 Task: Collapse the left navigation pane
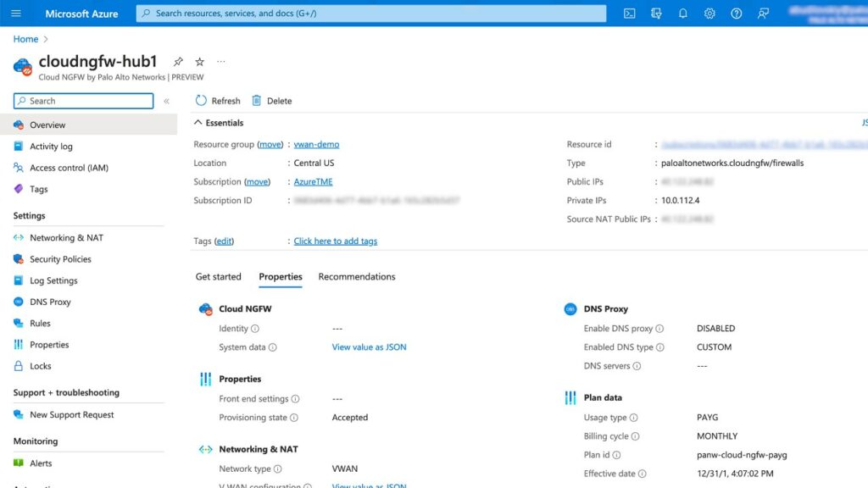click(x=166, y=101)
